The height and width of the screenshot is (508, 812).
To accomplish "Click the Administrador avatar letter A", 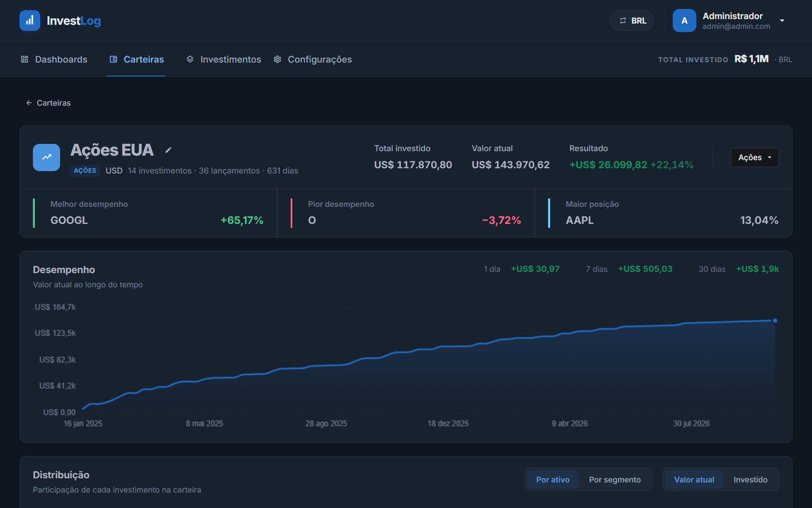I will click(x=685, y=21).
